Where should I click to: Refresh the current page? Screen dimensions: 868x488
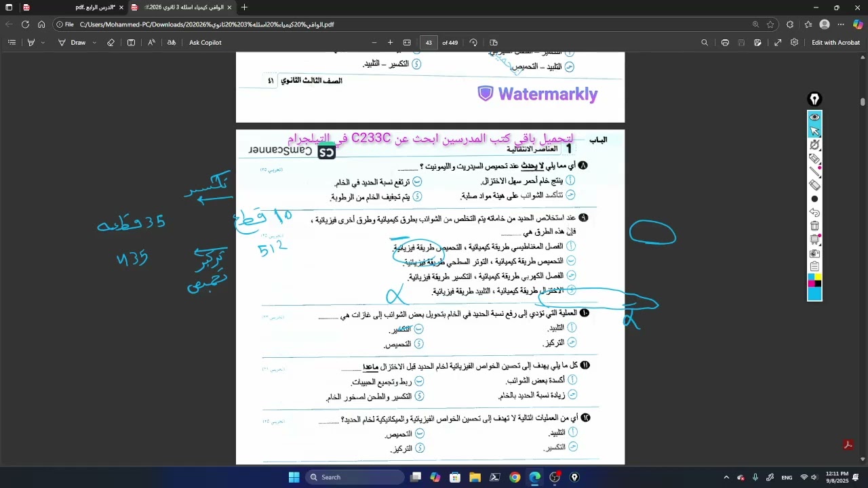click(25, 24)
